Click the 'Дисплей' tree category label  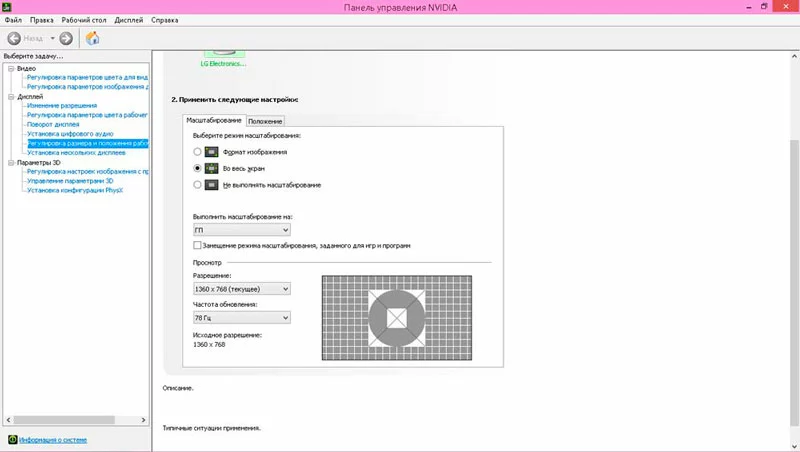30,96
